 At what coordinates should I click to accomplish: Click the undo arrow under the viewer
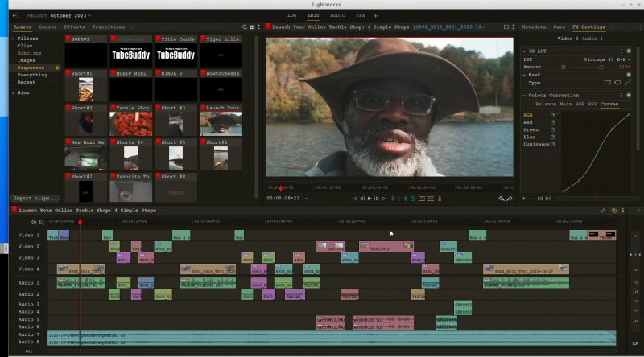pyautogui.click(x=501, y=198)
